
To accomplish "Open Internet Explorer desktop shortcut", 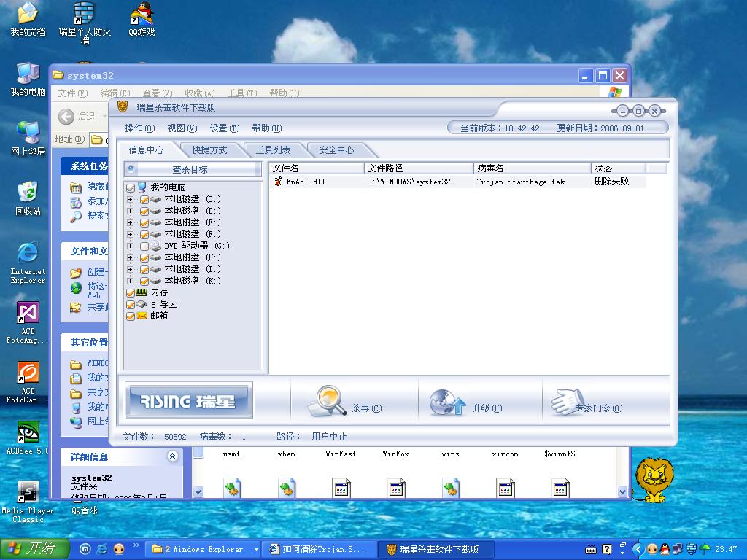I will click(28, 253).
